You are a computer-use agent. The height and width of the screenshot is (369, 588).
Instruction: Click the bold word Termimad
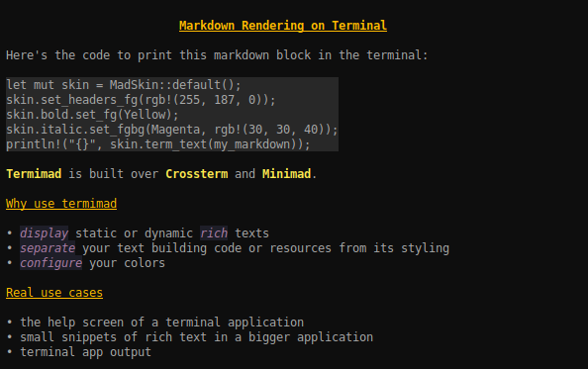(x=34, y=174)
